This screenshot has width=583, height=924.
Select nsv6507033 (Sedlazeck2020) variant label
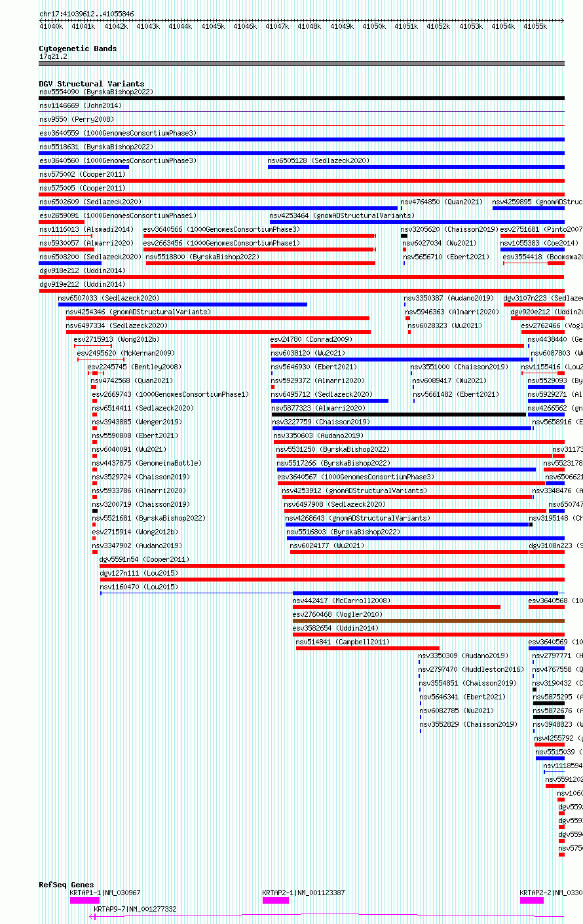(x=109, y=298)
